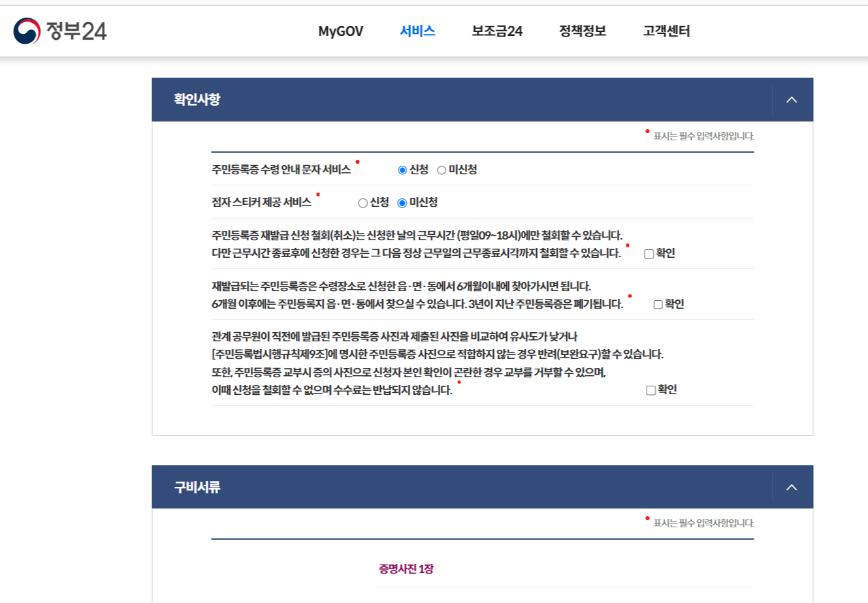Collapse the 확인사항 section chevron
This screenshot has width=868, height=603.
click(792, 99)
